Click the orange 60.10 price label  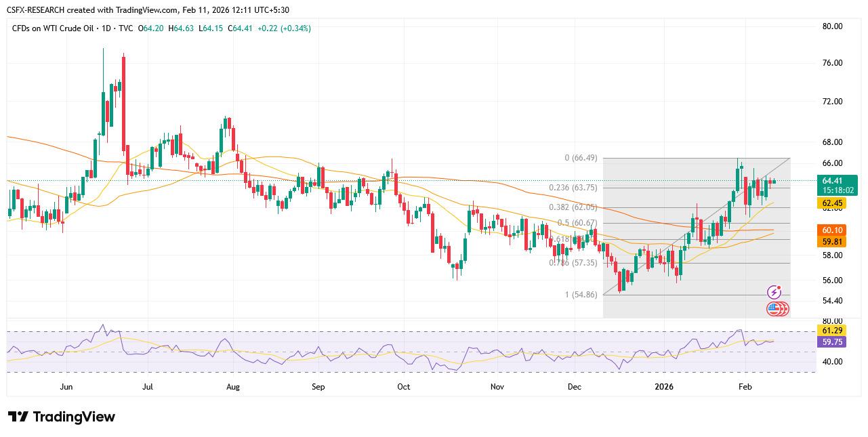(x=831, y=230)
